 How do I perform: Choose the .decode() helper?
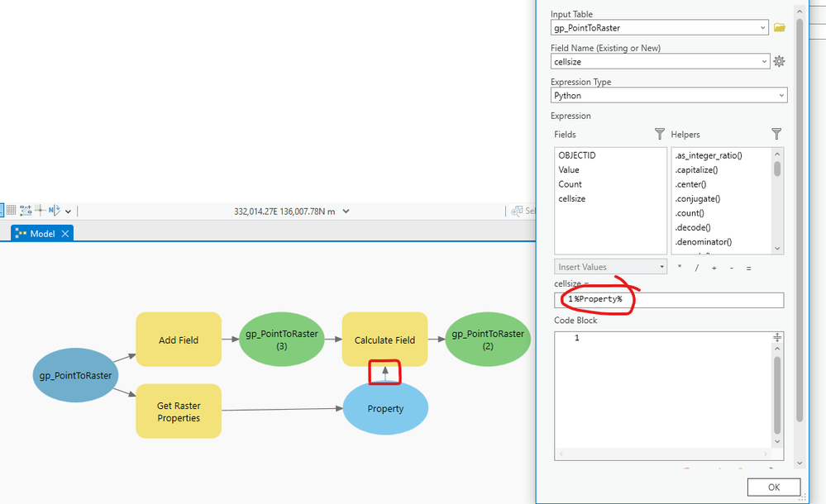(693, 227)
